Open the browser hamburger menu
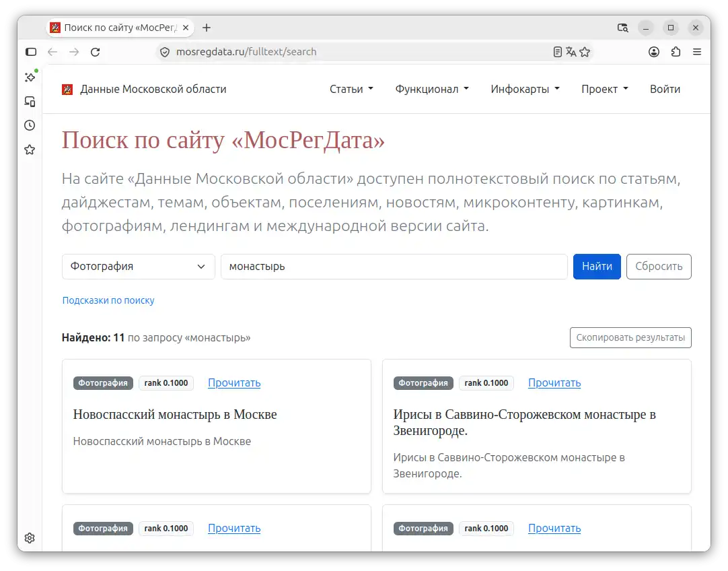Image resolution: width=728 pixels, height=571 pixels. (x=697, y=52)
